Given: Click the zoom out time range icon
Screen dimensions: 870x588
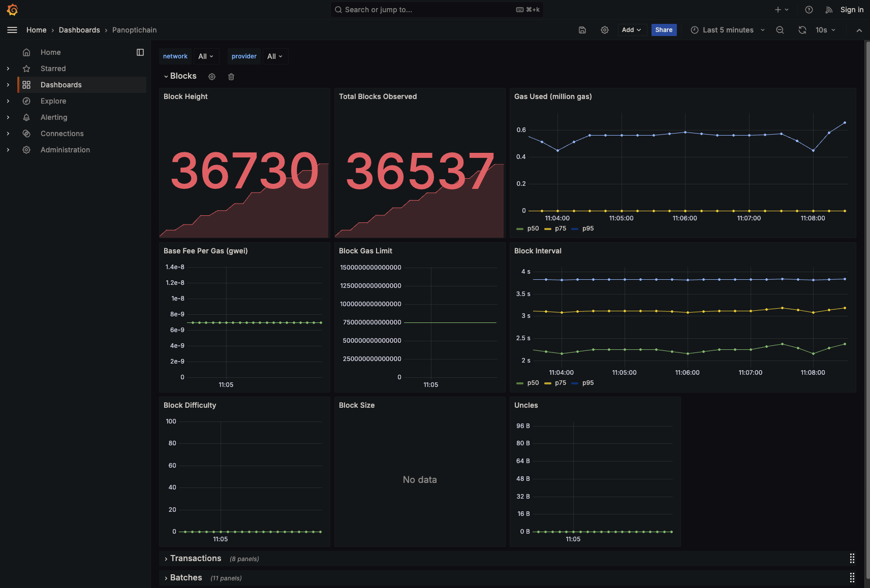Looking at the screenshot, I should tap(780, 30).
